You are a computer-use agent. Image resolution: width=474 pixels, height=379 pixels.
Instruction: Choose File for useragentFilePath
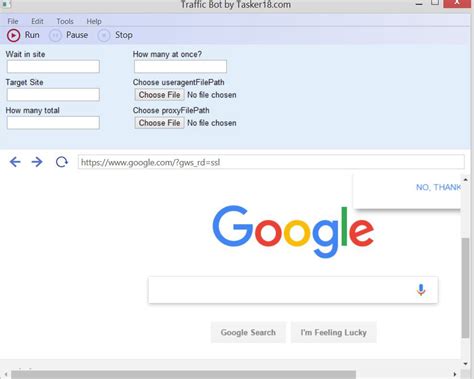[159, 95]
